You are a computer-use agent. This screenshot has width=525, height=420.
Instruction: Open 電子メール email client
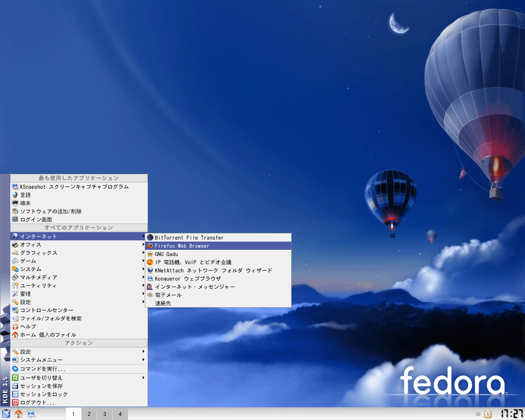coord(218,295)
